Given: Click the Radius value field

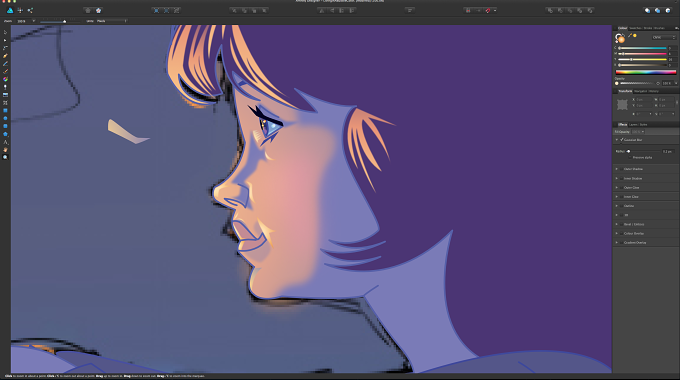Looking at the screenshot, I should coord(667,151).
